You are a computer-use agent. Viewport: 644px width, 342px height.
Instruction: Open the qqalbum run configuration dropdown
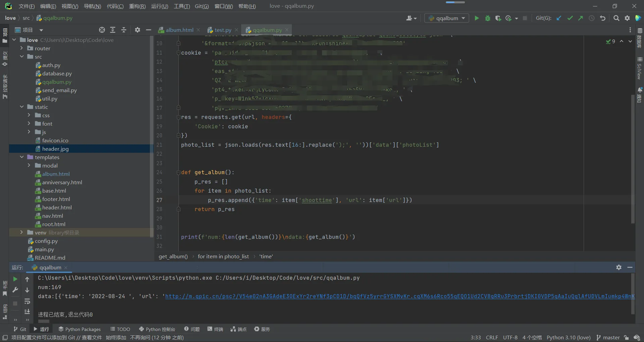pyautogui.click(x=447, y=18)
